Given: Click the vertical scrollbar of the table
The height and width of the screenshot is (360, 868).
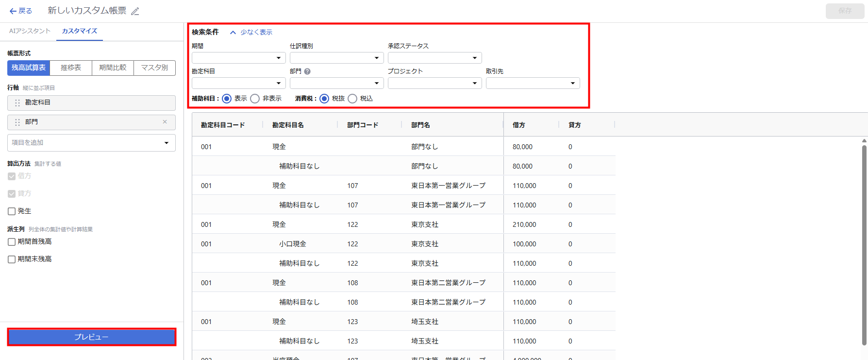Looking at the screenshot, I should pyautogui.click(x=864, y=243).
